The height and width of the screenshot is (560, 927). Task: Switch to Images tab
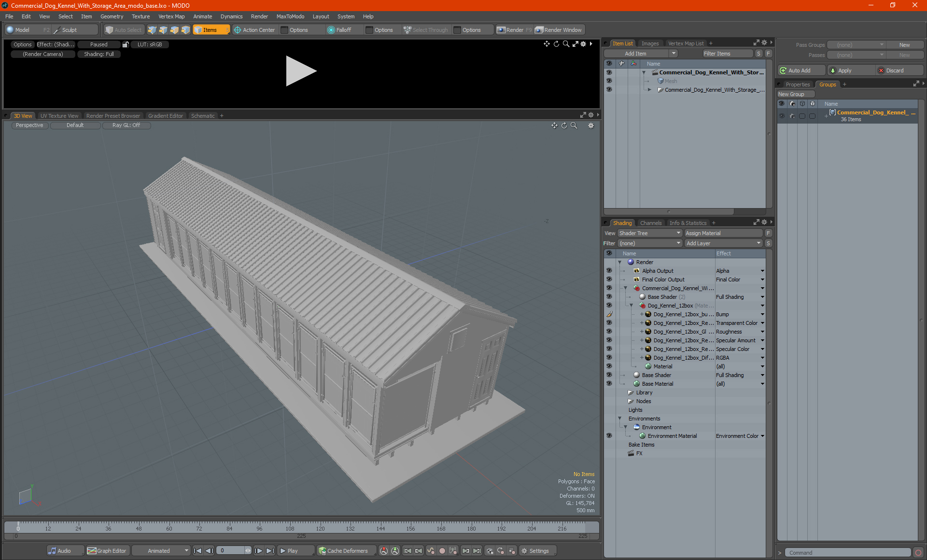pyautogui.click(x=650, y=43)
